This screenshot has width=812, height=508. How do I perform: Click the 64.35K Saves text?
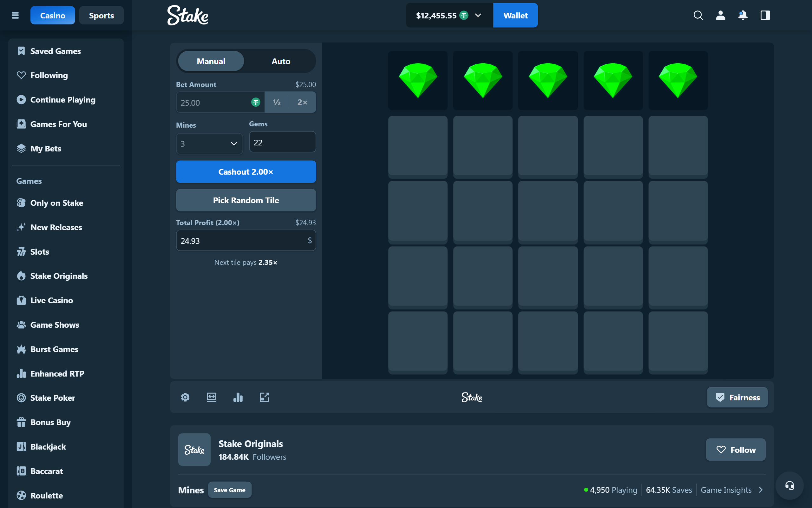coord(669,490)
